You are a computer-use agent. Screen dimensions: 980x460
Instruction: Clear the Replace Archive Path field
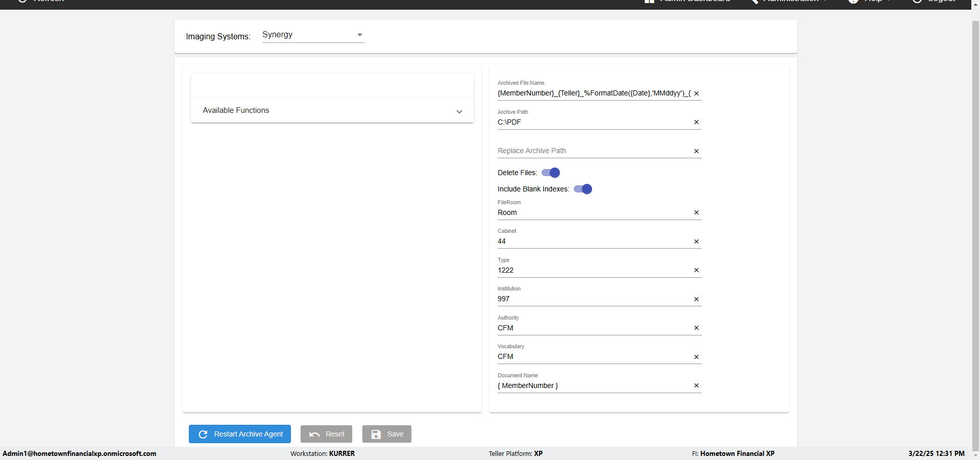(x=696, y=151)
